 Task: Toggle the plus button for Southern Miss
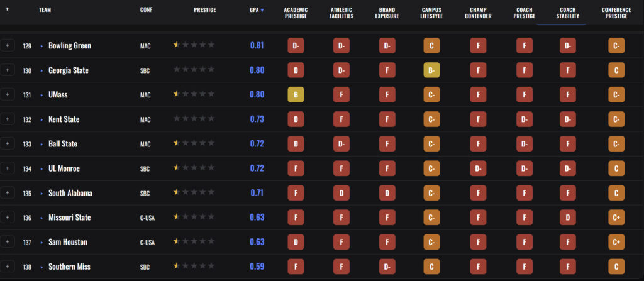[x=7, y=267]
